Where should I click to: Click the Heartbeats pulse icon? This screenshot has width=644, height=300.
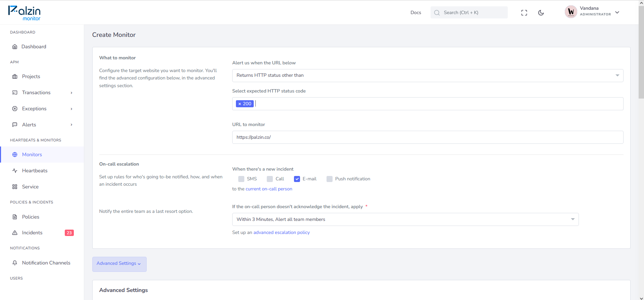pyautogui.click(x=15, y=171)
